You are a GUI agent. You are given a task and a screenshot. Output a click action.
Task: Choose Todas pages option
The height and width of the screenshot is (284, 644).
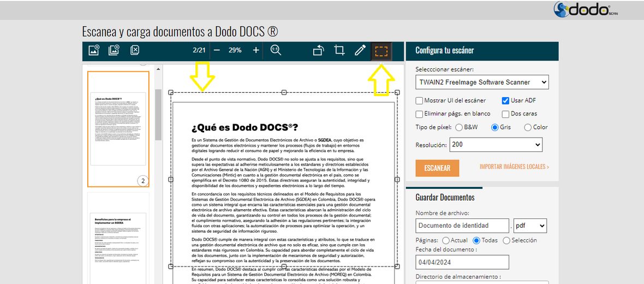pyautogui.click(x=476, y=240)
